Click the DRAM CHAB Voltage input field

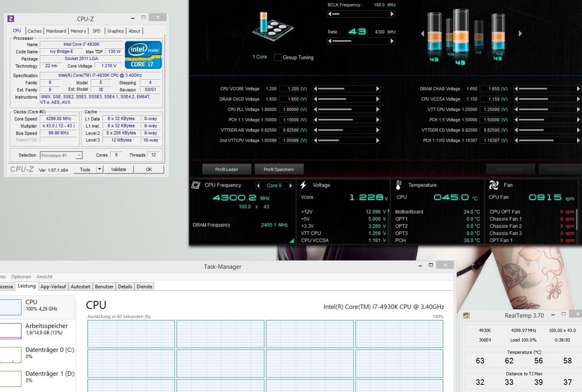pos(490,89)
